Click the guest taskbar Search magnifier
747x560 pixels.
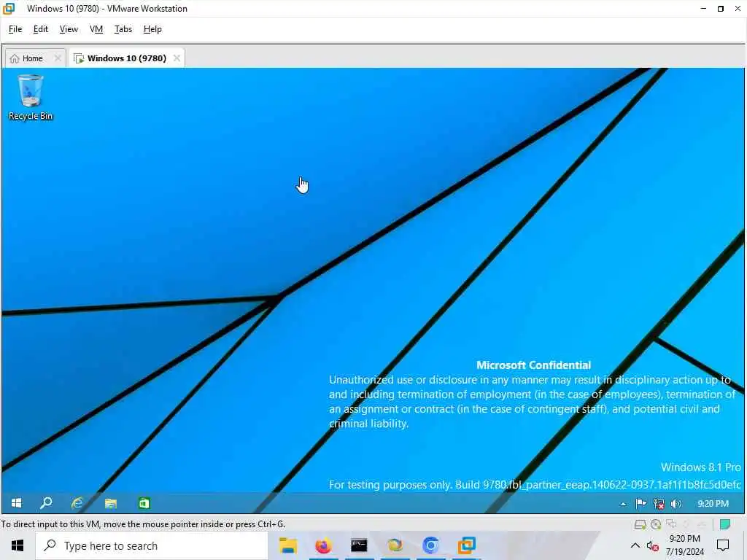pos(46,503)
